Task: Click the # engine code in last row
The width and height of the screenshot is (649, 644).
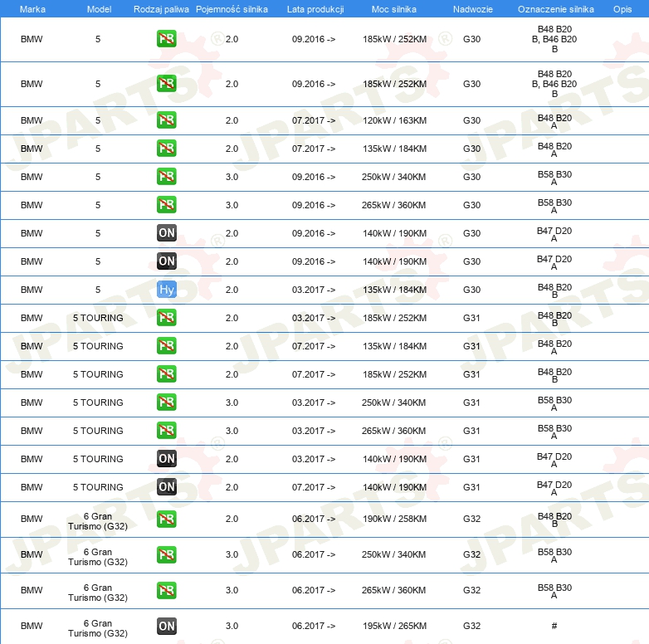Action: point(554,626)
